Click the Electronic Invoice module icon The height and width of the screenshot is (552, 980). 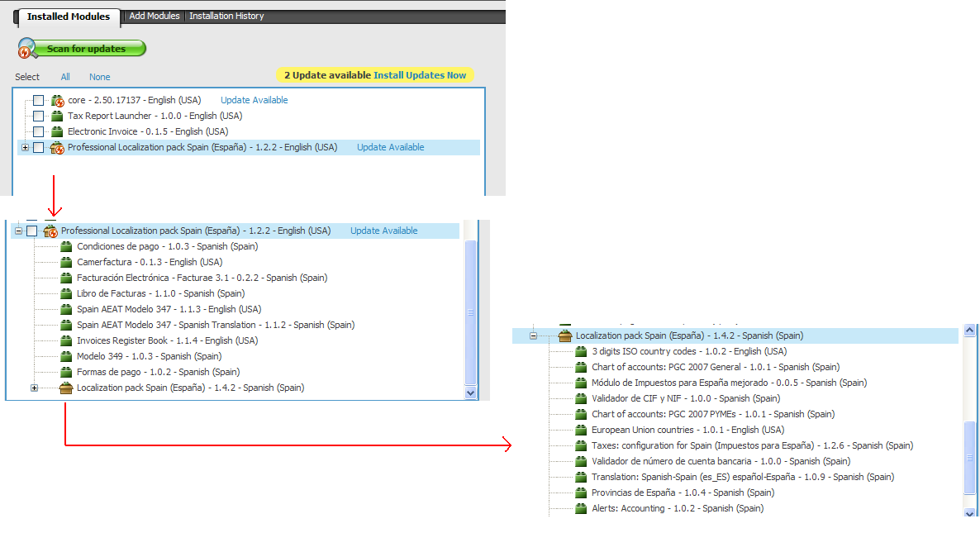pos(58,132)
